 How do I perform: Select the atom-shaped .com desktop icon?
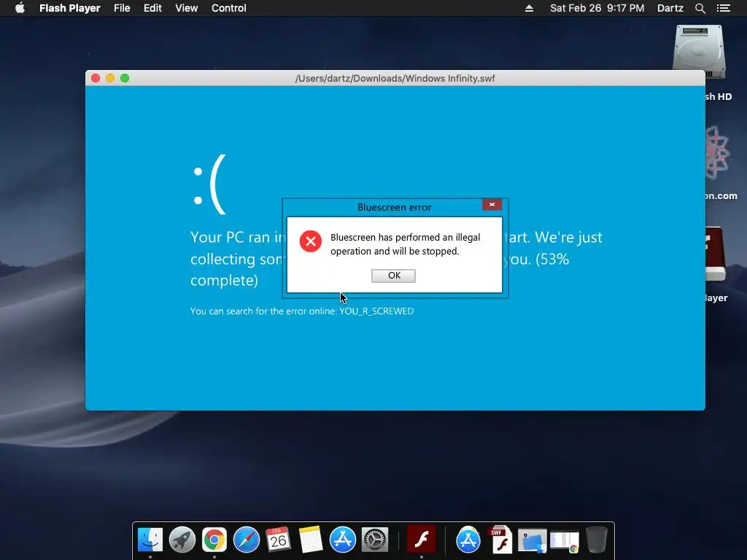point(717,153)
